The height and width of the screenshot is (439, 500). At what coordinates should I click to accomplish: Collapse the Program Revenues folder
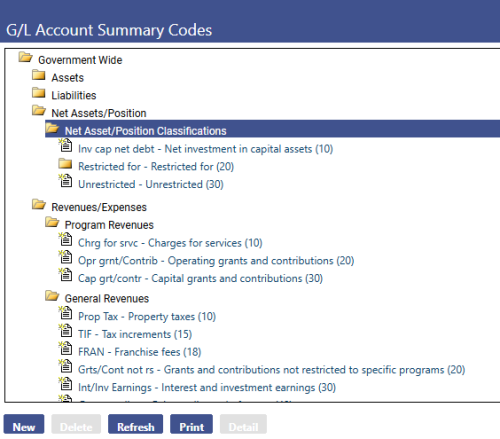[52, 222]
